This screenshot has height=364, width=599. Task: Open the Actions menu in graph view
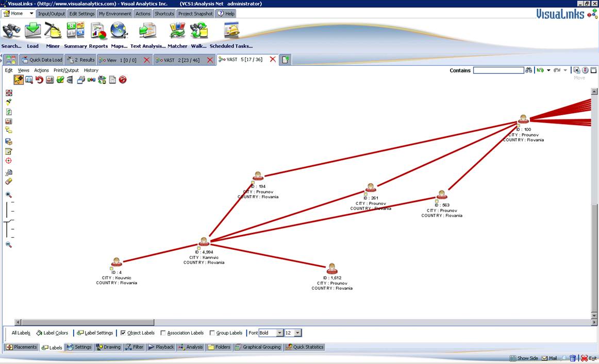coord(41,70)
